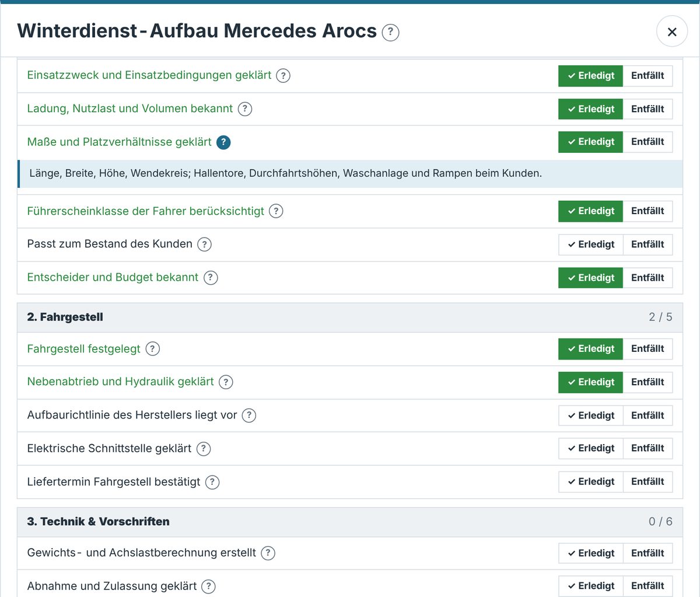Choose Entfällt for Liefertermin Fahrgestell bestätigt
Screen dimensions: 700x597
click(x=647, y=481)
